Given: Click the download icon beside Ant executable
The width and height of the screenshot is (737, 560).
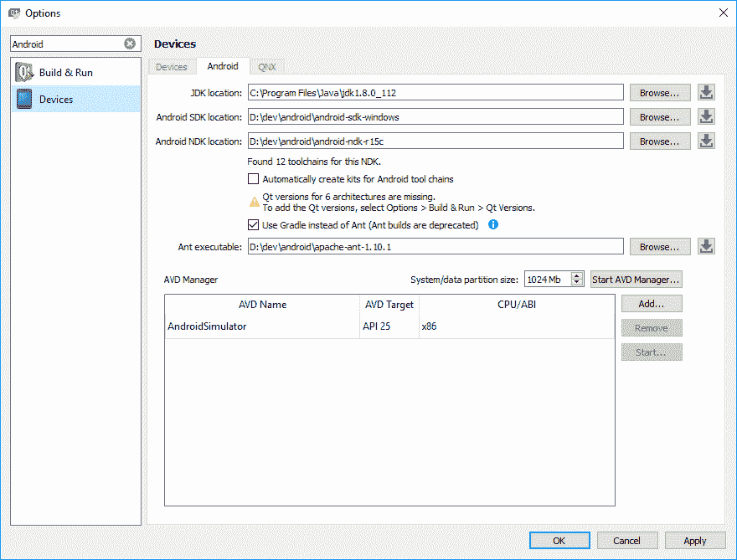Looking at the screenshot, I should click(x=706, y=247).
